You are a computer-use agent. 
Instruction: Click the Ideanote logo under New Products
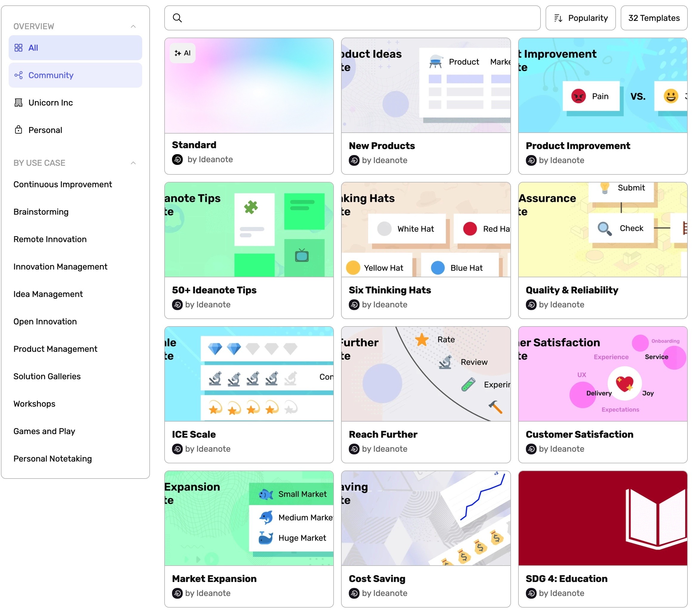(x=354, y=160)
